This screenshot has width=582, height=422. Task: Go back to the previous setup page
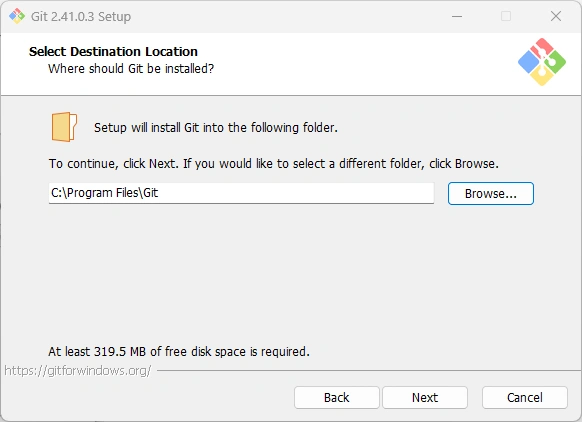click(x=337, y=398)
